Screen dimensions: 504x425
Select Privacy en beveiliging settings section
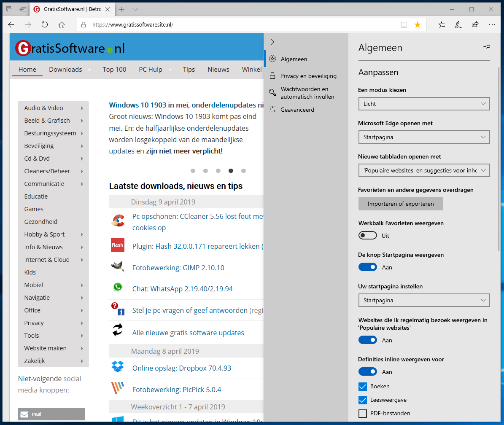point(308,76)
